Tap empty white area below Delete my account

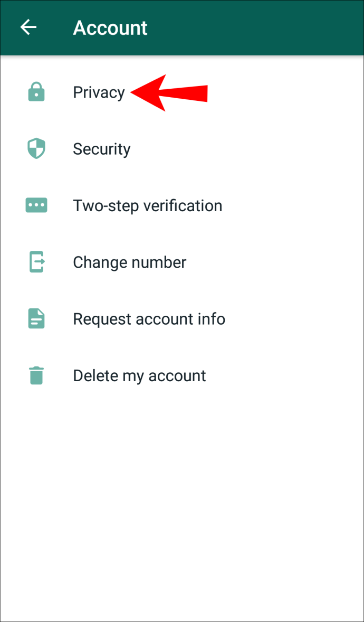coord(182,512)
